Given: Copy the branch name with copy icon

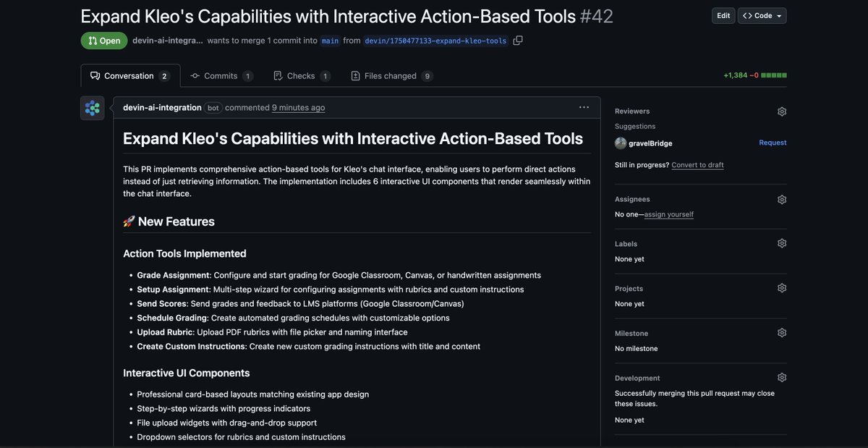Looking at the screenshot, I should tap(518, 41).
